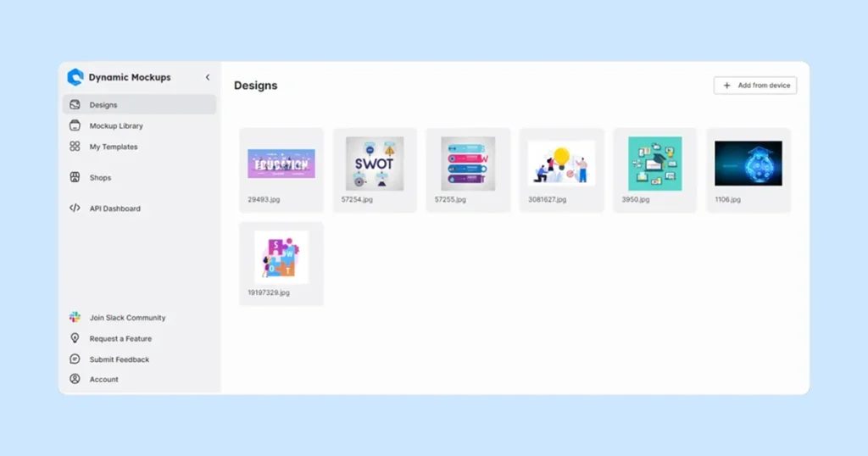Open the Join Slack Community link

pyautogui.click(x=127, y=318)
